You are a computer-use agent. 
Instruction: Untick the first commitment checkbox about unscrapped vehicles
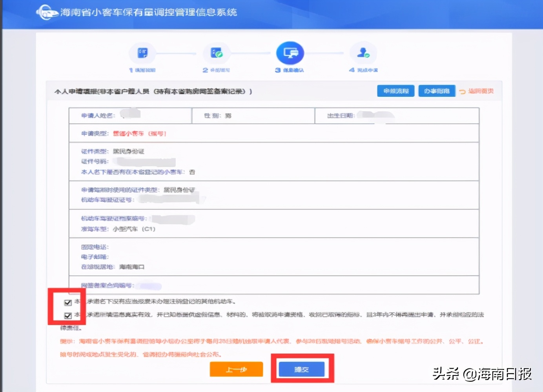coord(68,302)
